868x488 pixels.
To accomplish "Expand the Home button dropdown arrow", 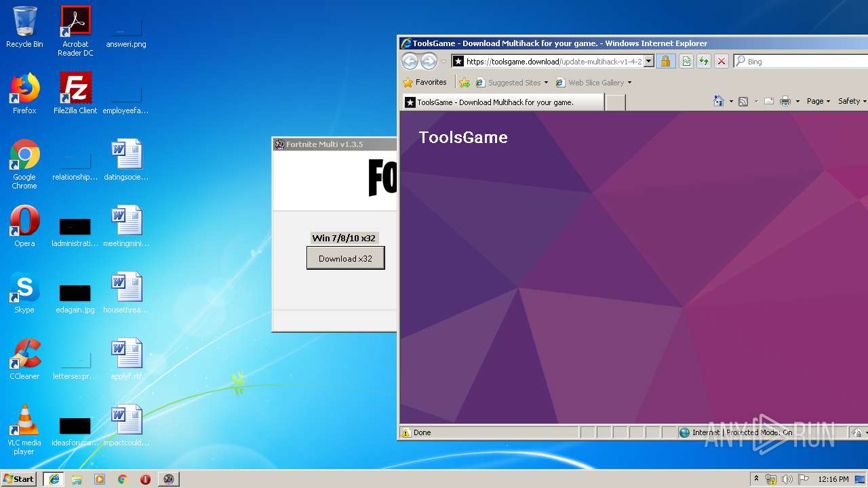I will pyautogui.click(x=731, y=102).
